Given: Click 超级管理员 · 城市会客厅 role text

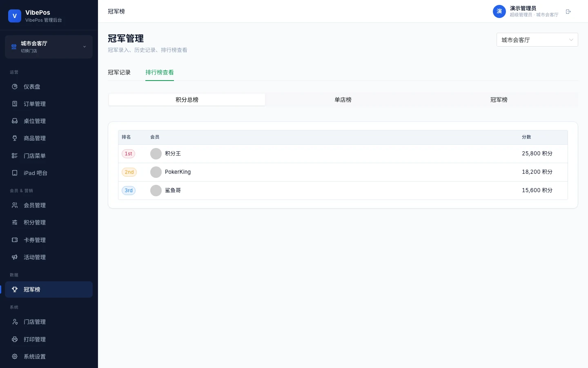Looking at the screenshot, I should [x=534, y=15].
